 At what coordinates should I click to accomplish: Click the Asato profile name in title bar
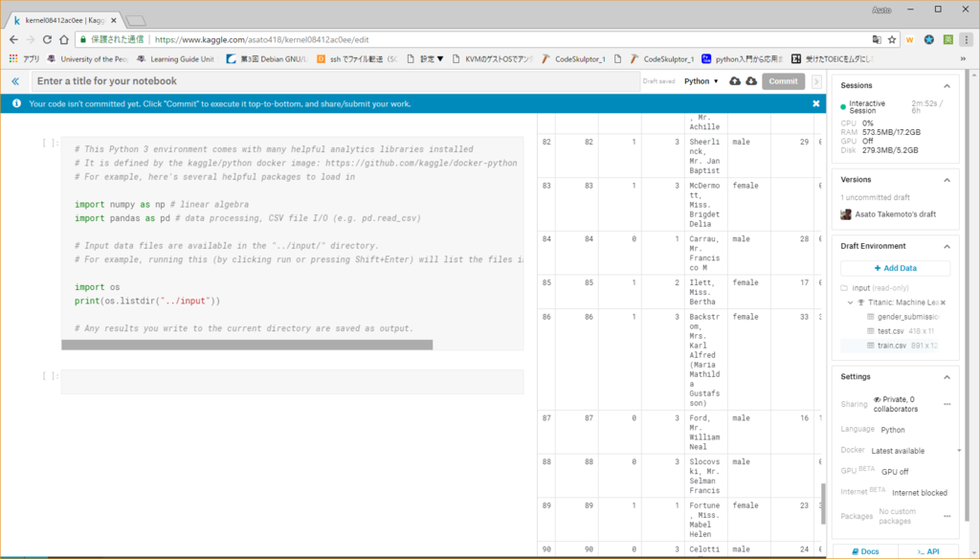pos(881,10)
